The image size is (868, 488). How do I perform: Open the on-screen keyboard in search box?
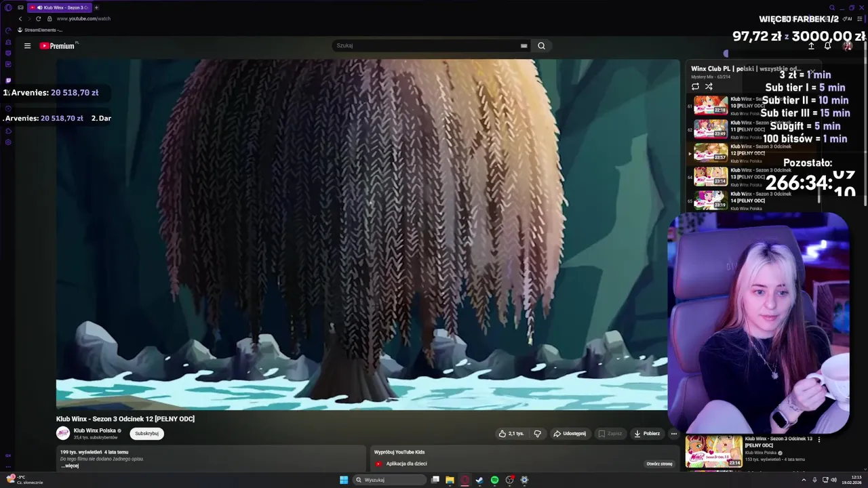[x=524, y=45]
